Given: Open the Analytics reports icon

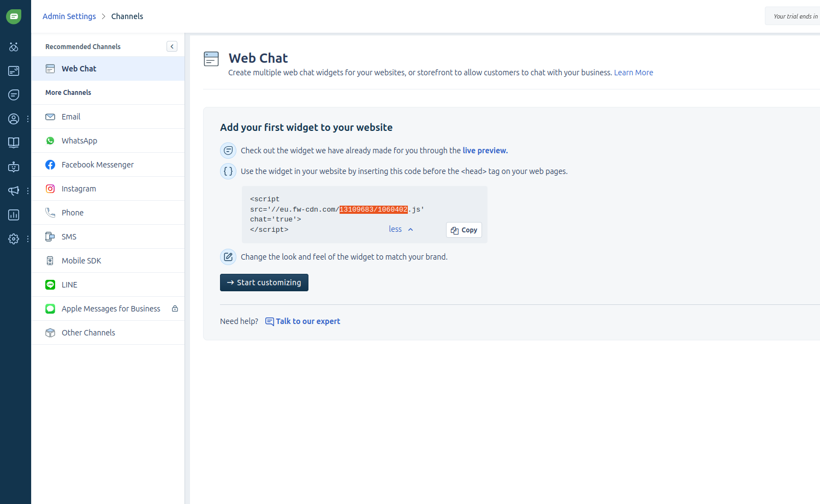Looking at the screenshot, I should pyautogui.click(x=14, y=214).
